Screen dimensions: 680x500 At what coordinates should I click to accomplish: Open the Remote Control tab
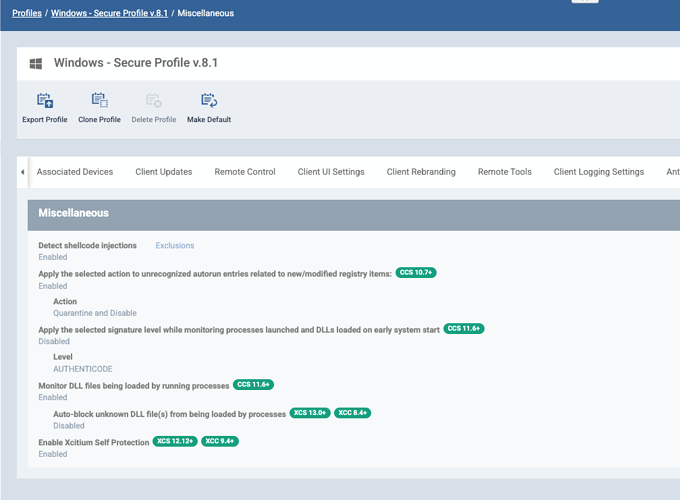pos(245,172)
